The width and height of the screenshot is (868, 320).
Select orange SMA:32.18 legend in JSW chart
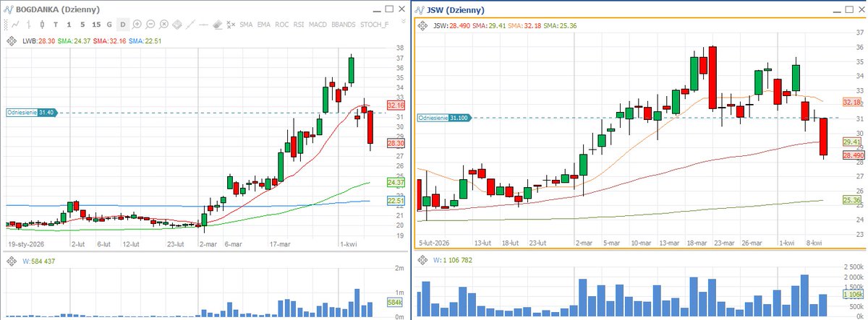(526, 26)
